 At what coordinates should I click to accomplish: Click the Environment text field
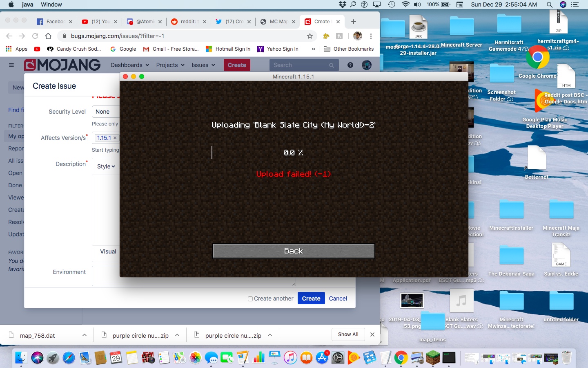point(194,276)
